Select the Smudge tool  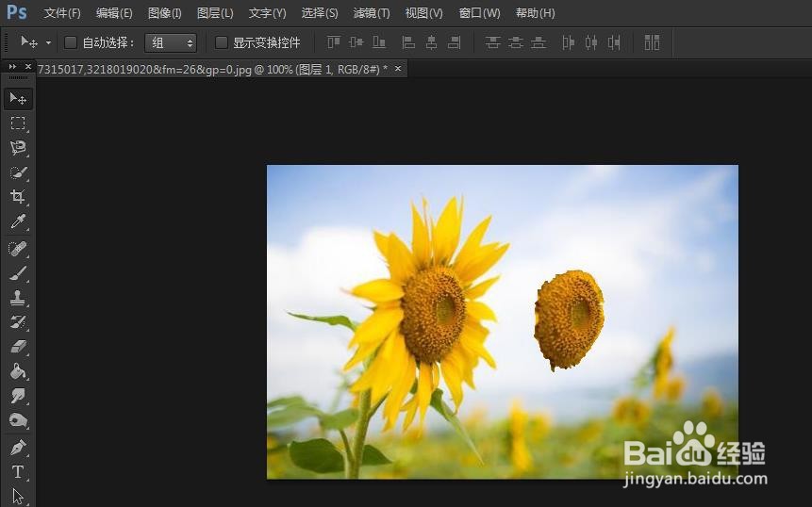pyautogui.click(x=18, y=397)
